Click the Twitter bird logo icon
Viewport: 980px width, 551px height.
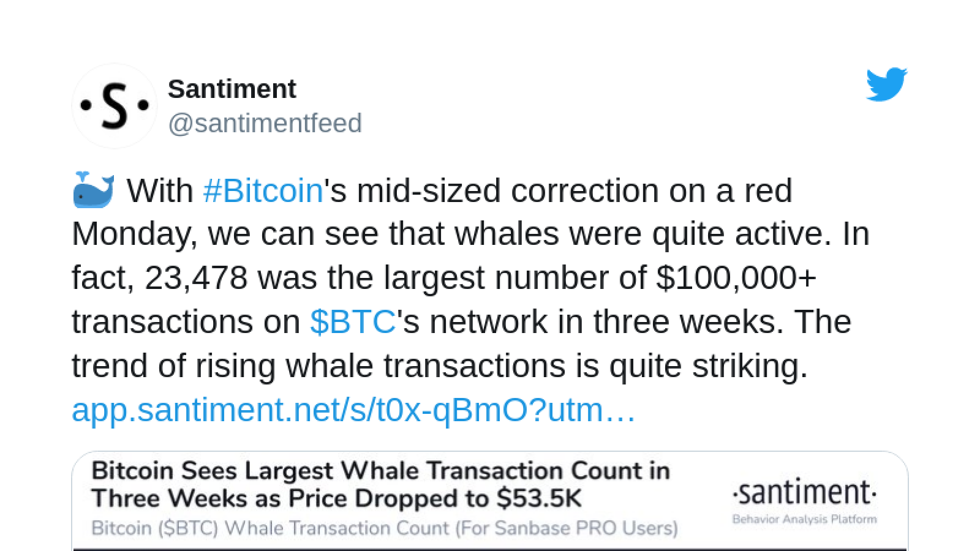click(886, 84)
